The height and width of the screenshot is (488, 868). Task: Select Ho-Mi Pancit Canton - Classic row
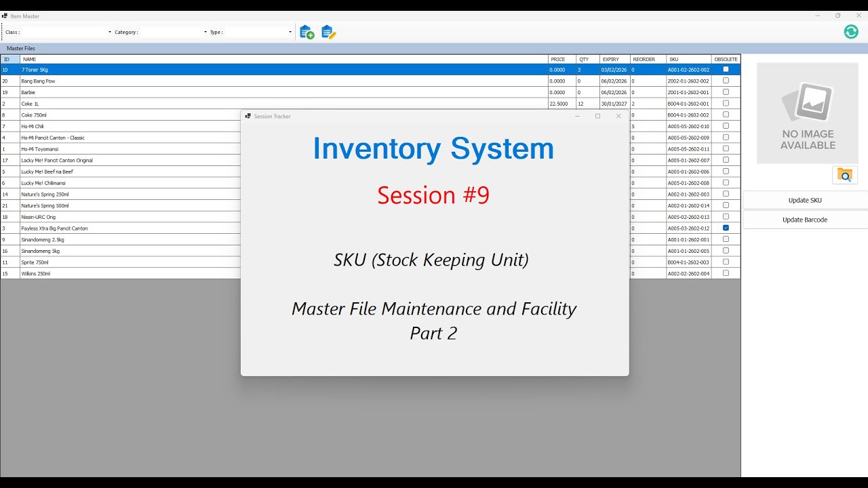(x=121, y=138)
